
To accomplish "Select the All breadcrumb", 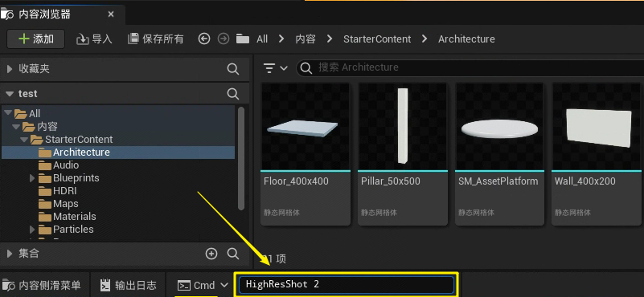I will coord(262,39).
